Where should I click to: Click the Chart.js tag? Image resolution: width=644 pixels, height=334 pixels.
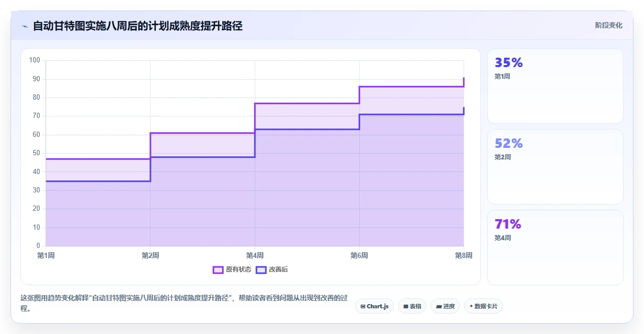point(374,306)
